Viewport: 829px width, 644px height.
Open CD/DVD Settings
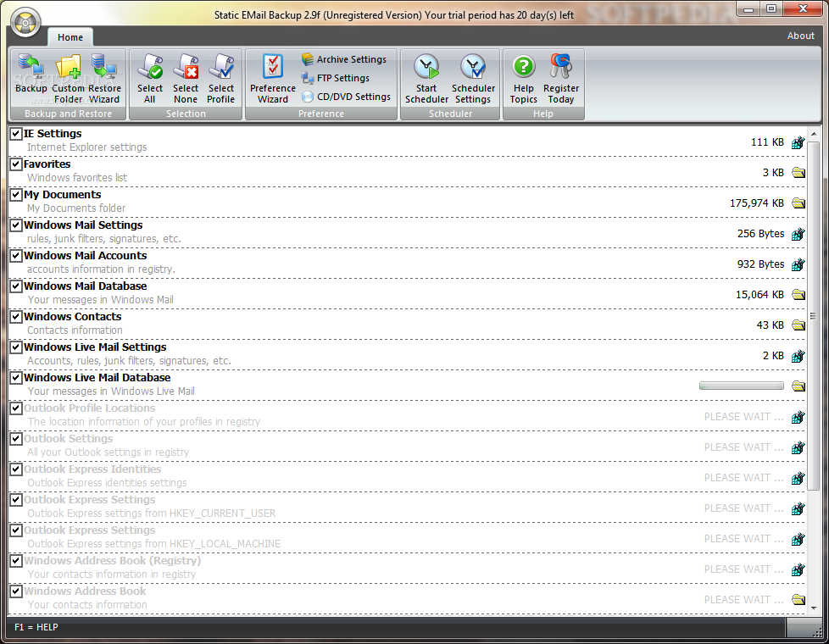click(347, 97)
